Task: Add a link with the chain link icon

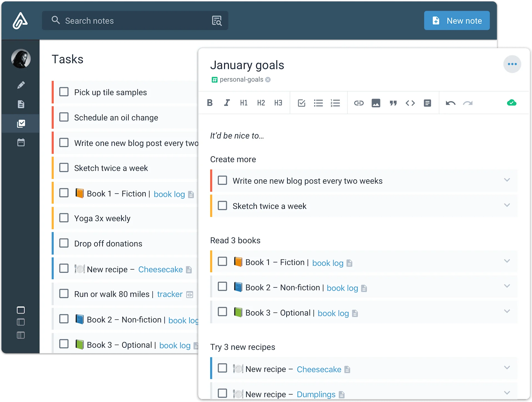Action: [x=359, y=103]
